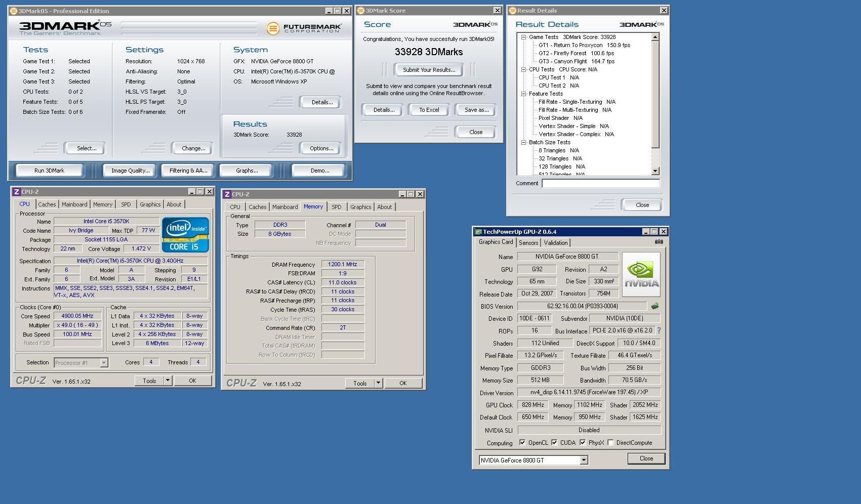Click the Driver Version field in GPU-Z
This screenshot has width=861, height=504.
[x=589, y=392]
